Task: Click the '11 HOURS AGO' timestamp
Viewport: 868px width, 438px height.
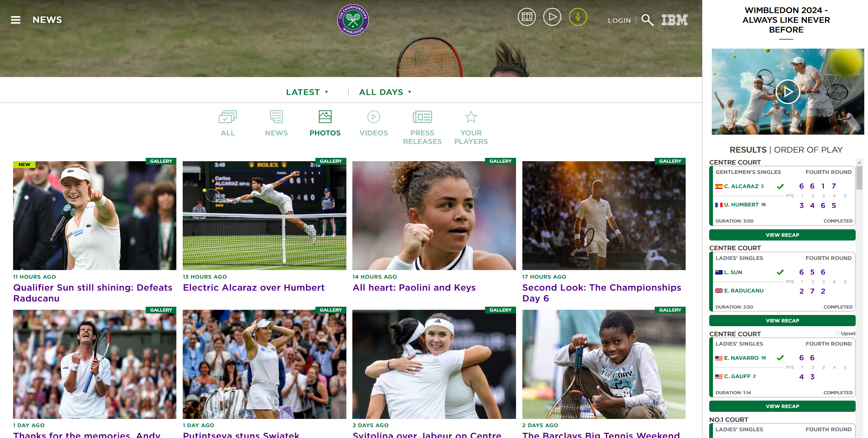Action: coord(34,277)
